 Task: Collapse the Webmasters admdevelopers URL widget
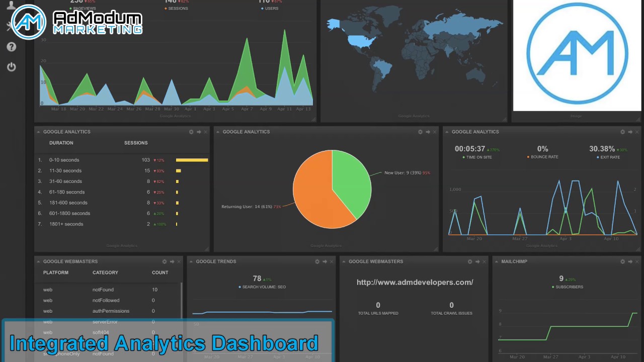point(344,261)
